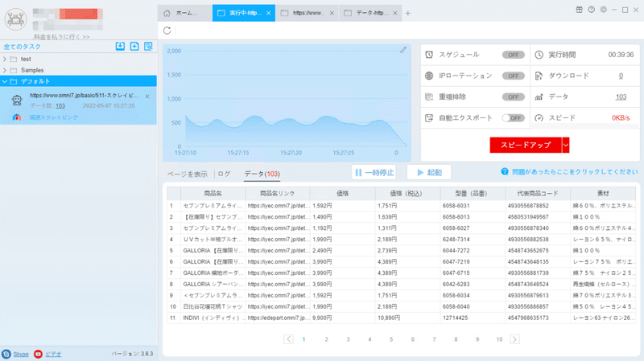Click the 価格（税込） column header
Viewport: 644px width, 361px height.
(x=407, y=193)
